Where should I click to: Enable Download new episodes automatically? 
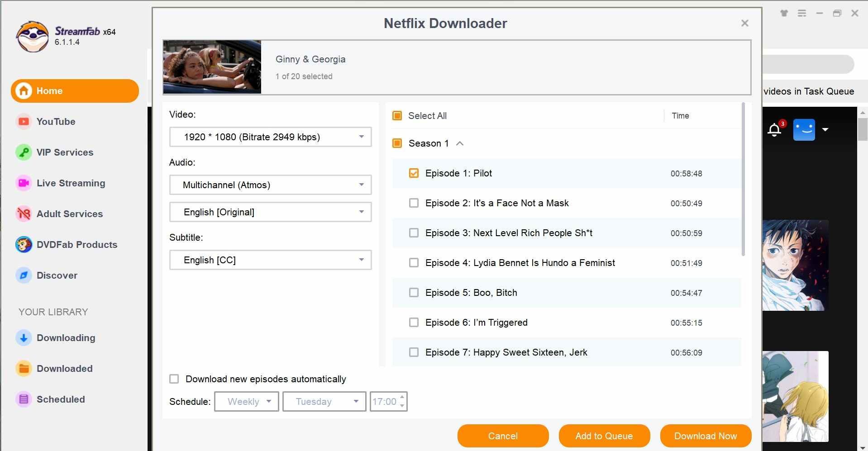(174, 379)
